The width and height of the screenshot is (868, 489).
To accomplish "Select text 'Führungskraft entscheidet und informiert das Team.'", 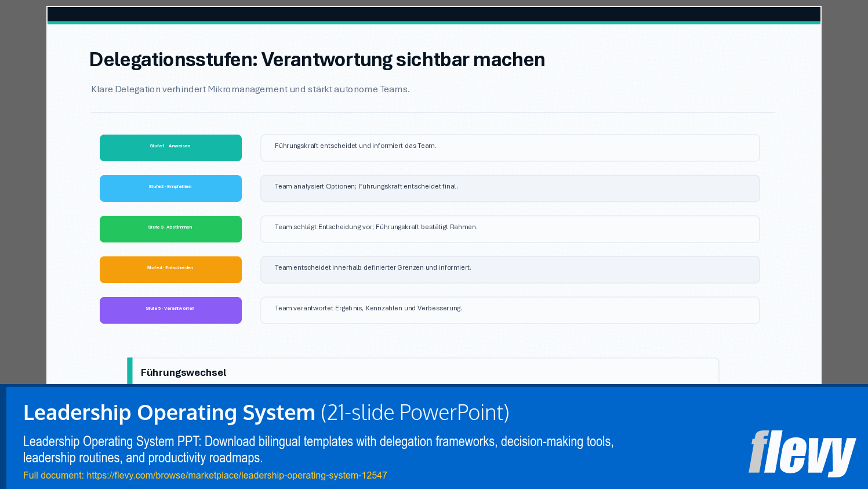I will (x=355, y=146).
